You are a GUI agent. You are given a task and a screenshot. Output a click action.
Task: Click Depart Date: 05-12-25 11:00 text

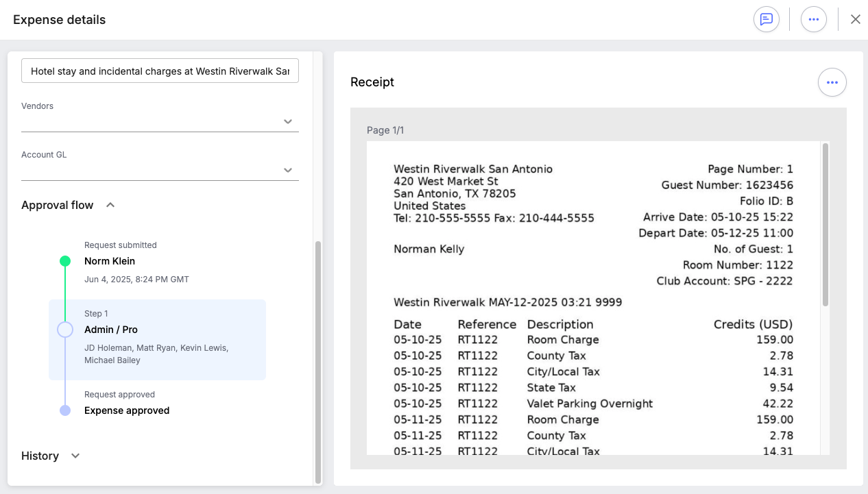point(716,233)
